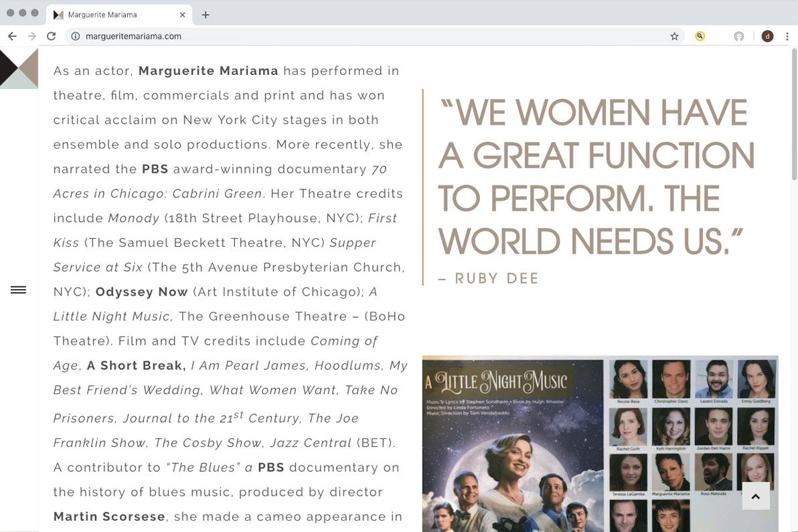The height and width of the screenshot is (532, 798).
Task: Bookmark this page with the star icon
Action: click(674, 36)
